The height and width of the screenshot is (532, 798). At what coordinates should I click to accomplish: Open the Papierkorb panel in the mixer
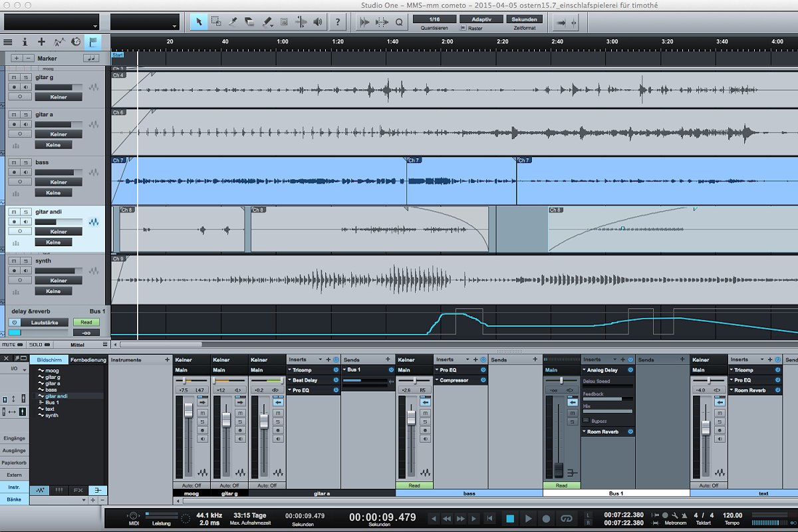point(14,462)
